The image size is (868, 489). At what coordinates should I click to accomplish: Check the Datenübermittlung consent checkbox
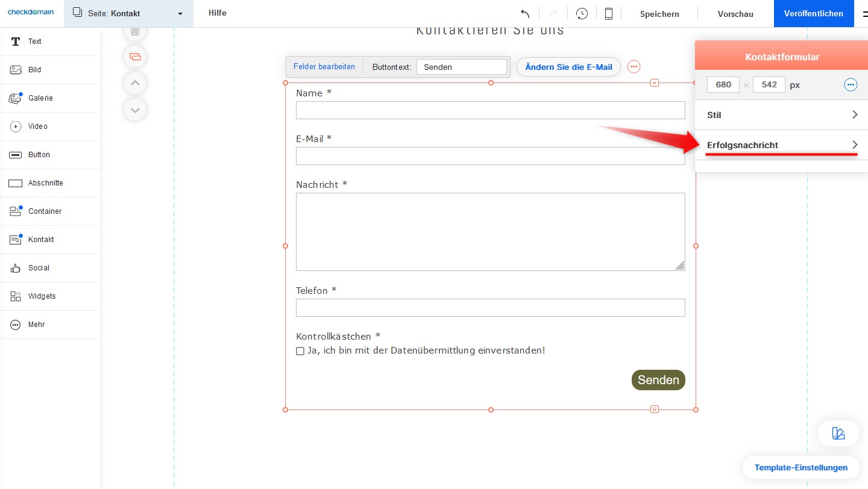300,351
